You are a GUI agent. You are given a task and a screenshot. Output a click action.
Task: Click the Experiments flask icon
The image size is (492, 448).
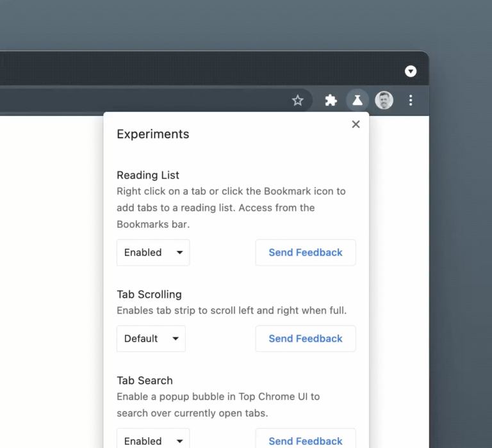[357, 100]
